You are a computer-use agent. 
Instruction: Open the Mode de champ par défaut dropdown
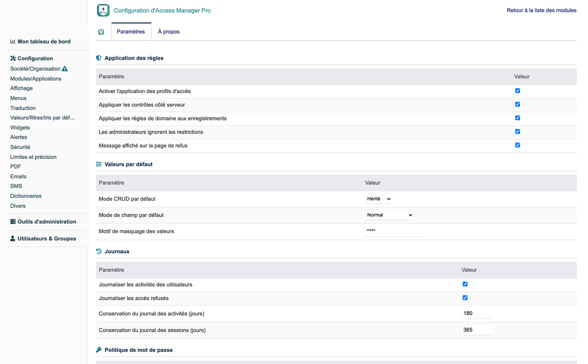[389, 215]
